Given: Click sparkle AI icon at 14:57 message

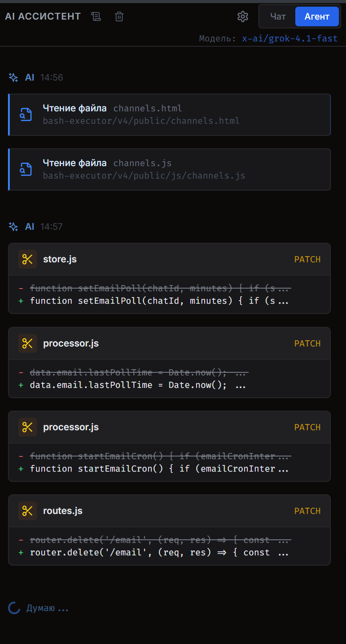Looking at the screenshot, I should tap(13, 227).
